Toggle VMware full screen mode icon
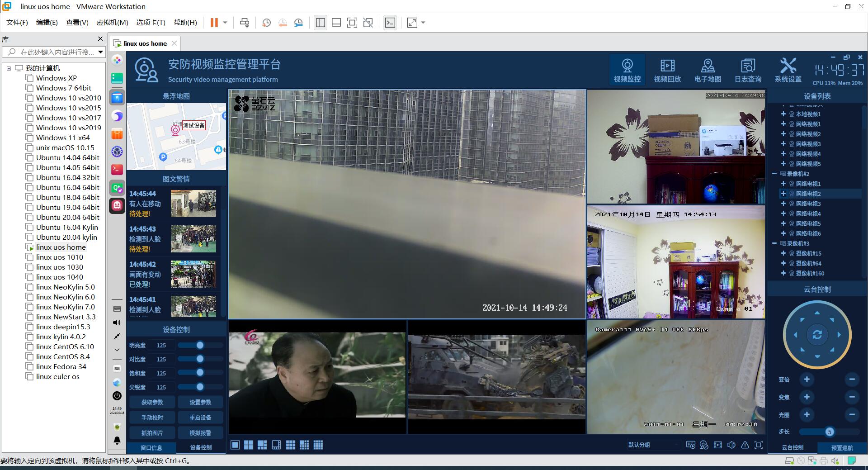Viewport: 868px width, 470px height. point(352,23)
